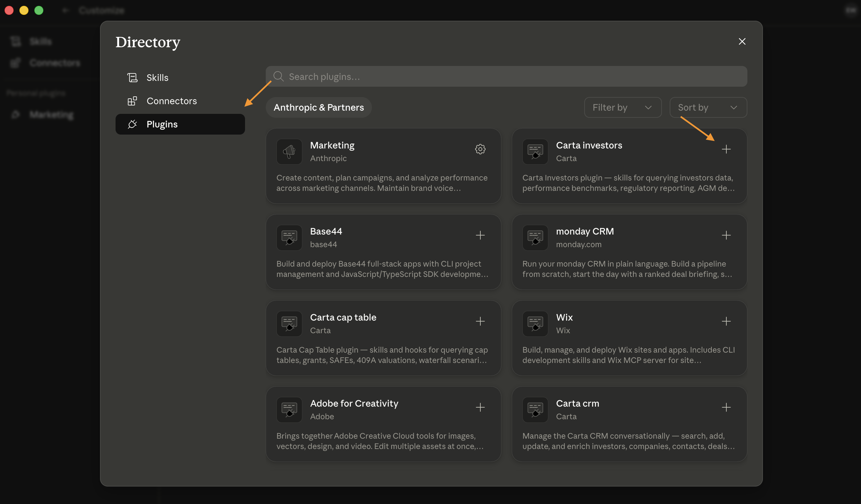Click the Skills scroll icon in Directory sidebar
The height and width of the screenshot is (504, 861).
coord(132,78)
